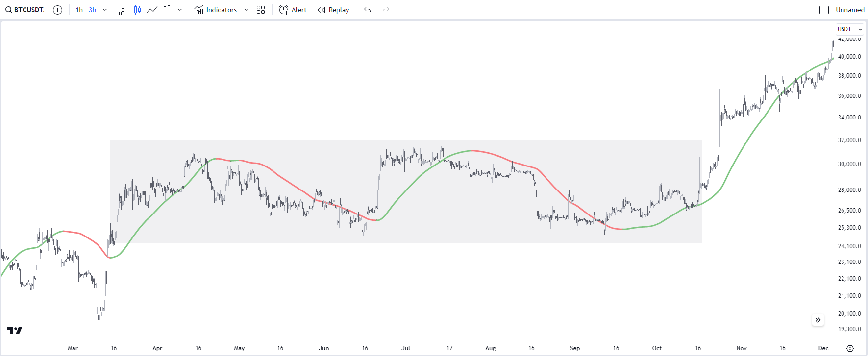Image resolution: width=868 pixels, height=356 pixels.
Task: Select the line chart style icon
Action: [x=152, y=10]
